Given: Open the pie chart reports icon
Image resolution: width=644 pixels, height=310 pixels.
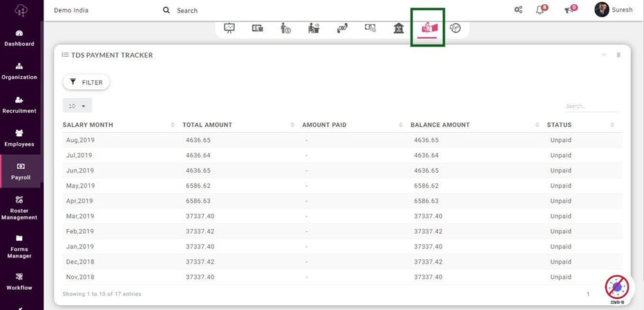Looking at the screenshot, I should (x=455, y=28).
